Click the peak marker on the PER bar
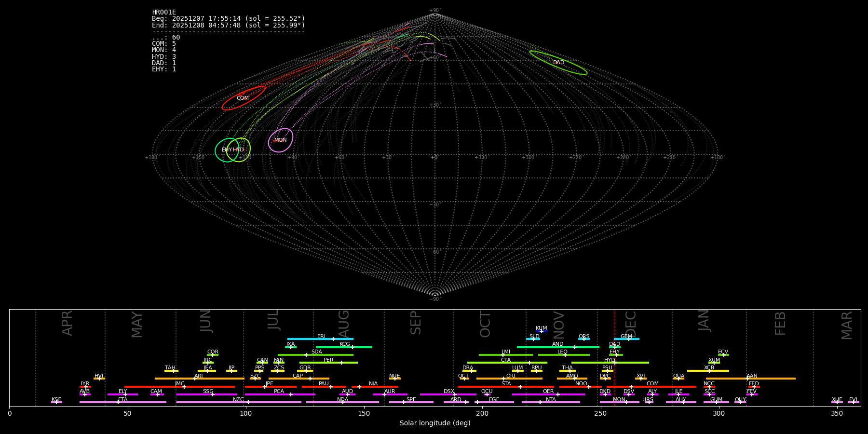 click(x=341, y=363)
